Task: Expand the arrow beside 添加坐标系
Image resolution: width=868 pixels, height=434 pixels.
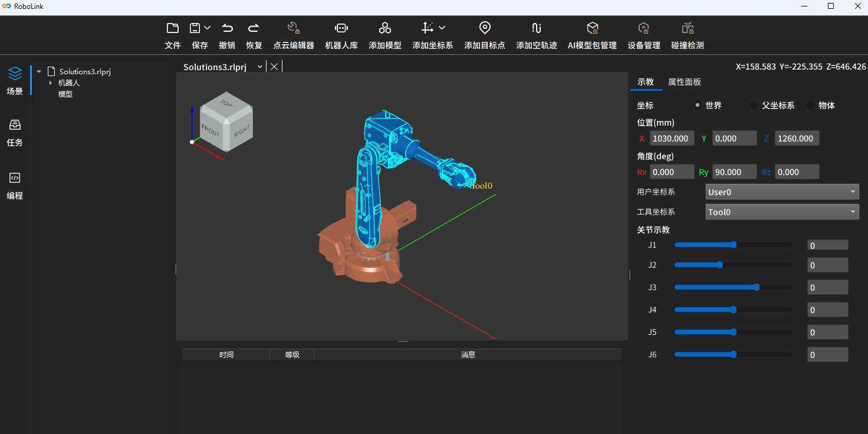Action: click(442, 28)
